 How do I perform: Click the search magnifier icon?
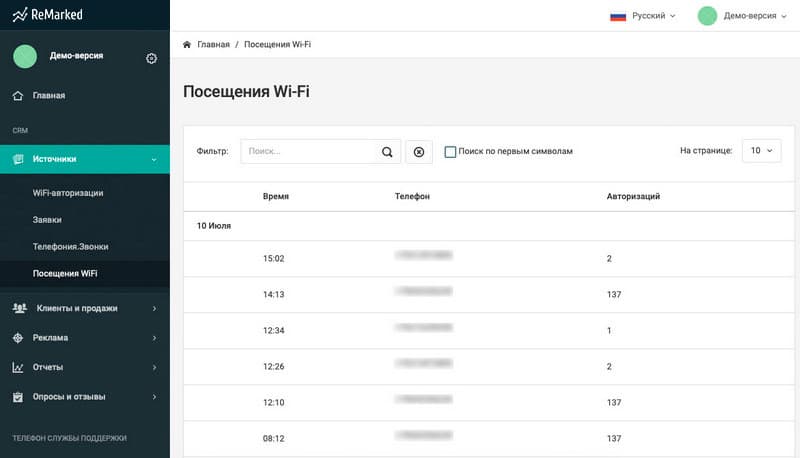387,151
